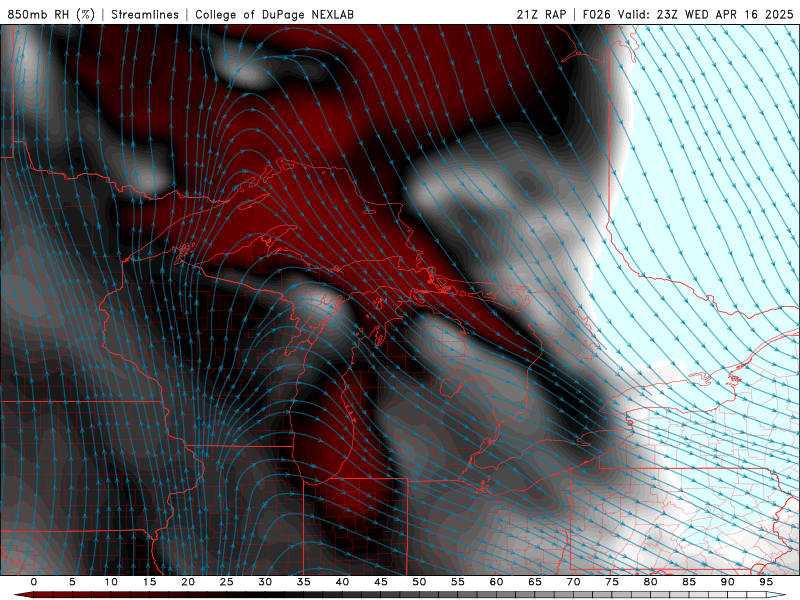The width and height of the screenshot is (800, 600).
Task: Select the colorbar label "35"
Action: 304,582
